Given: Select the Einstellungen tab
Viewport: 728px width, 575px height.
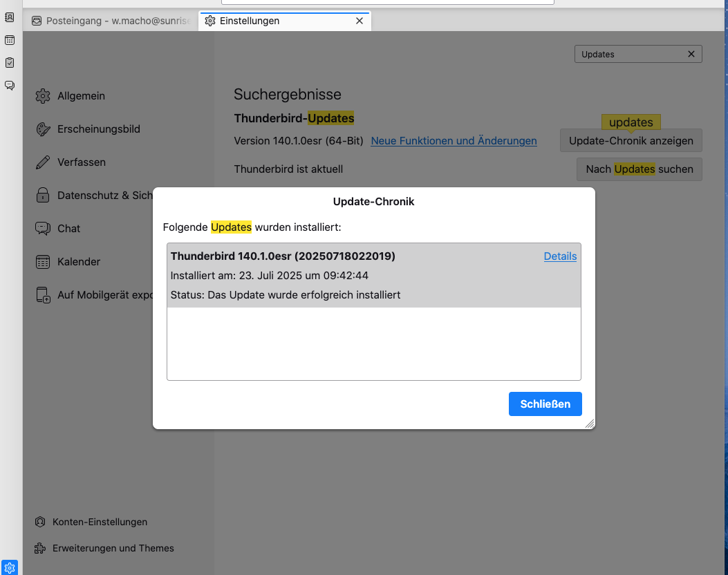Looking at the screenshot, I should [x=284, y=21].
